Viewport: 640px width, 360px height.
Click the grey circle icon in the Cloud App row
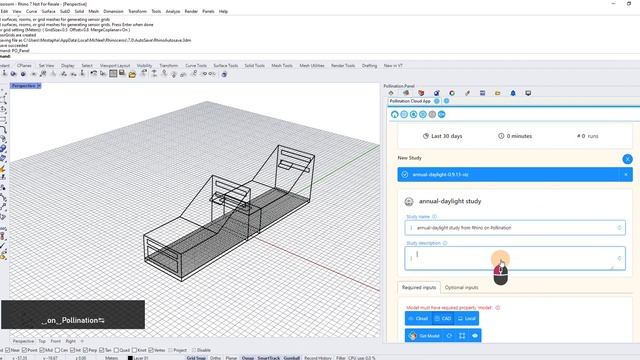432,114
